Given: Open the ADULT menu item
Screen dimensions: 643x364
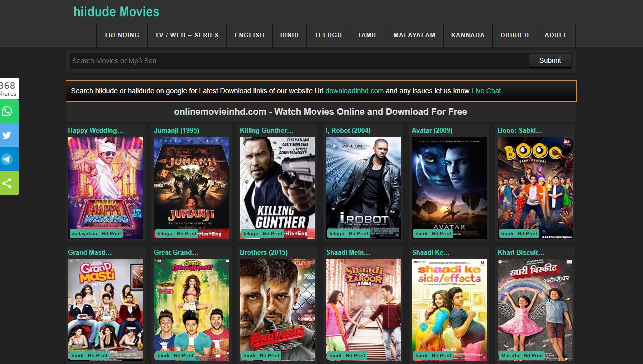Looking at the screenshot, I should click(x=556, y=35).
